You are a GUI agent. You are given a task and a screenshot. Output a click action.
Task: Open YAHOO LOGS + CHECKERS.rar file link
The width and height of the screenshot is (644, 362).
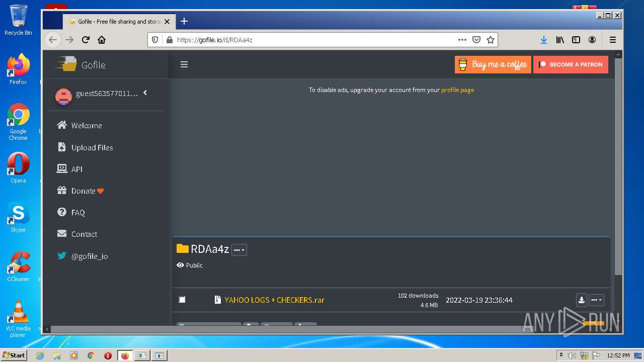point(274,300)
